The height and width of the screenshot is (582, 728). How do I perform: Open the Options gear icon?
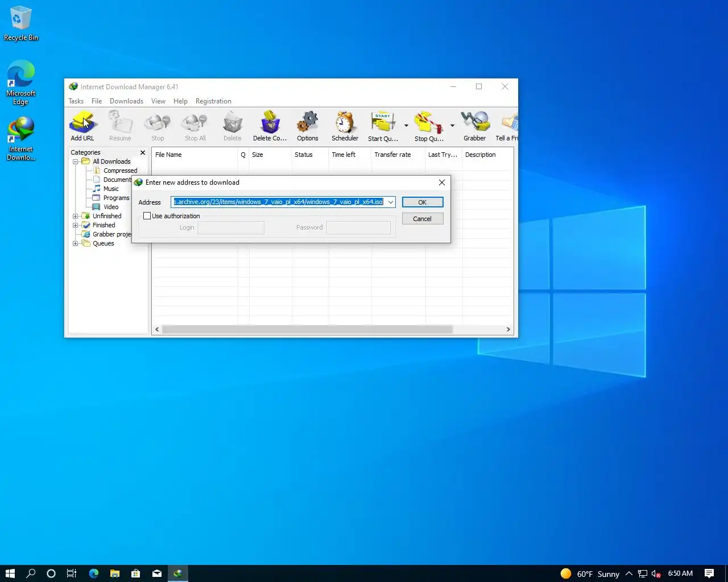308,126
